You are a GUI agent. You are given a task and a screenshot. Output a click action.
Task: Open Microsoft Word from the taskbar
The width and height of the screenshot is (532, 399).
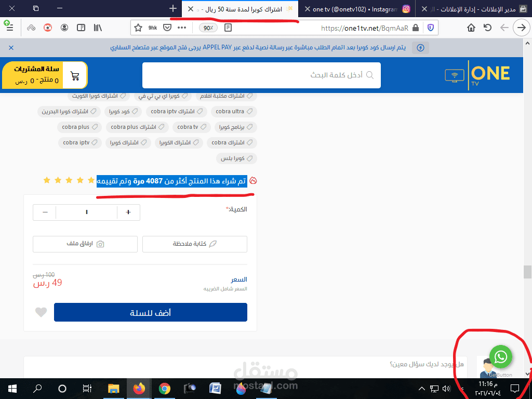[216, 389]
